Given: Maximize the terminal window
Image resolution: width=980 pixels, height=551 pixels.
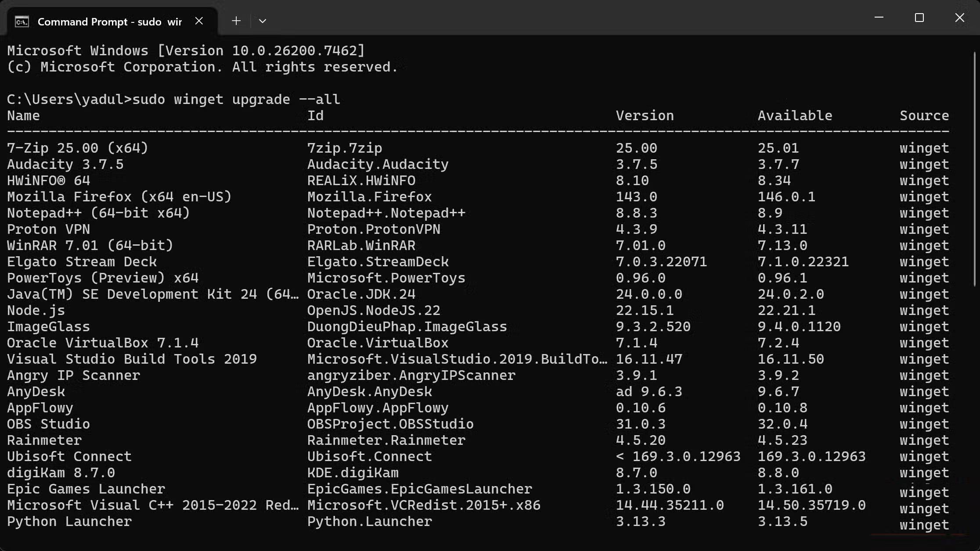Looking at the screenshot, I should tap(919, 18).
